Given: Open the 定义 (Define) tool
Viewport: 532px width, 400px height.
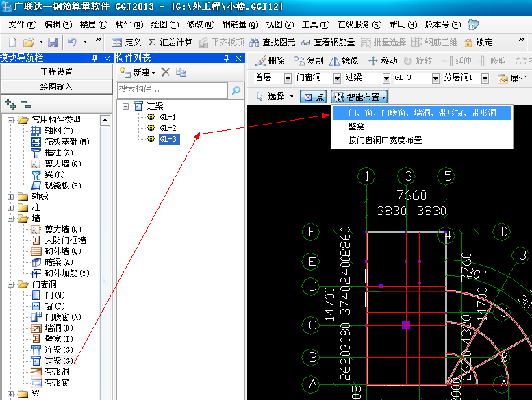Looking at the screenshot, I should click(126, 42).
